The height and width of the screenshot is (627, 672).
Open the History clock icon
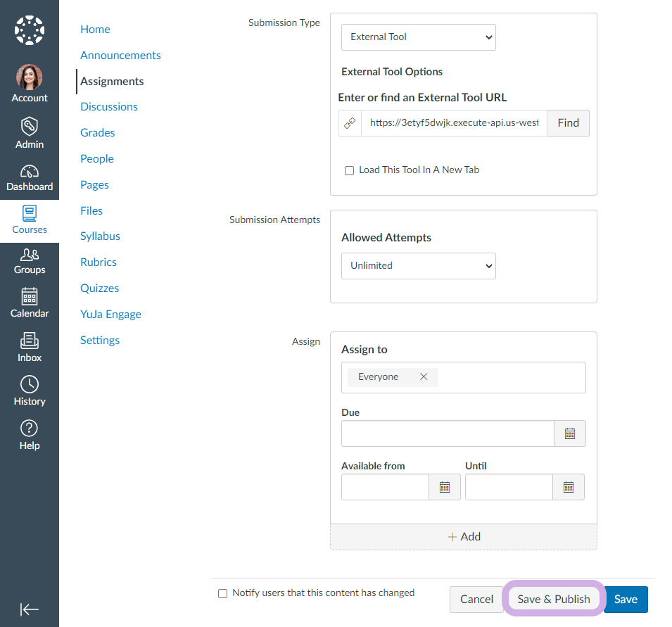pyautogui.click(x=29, y=384)
